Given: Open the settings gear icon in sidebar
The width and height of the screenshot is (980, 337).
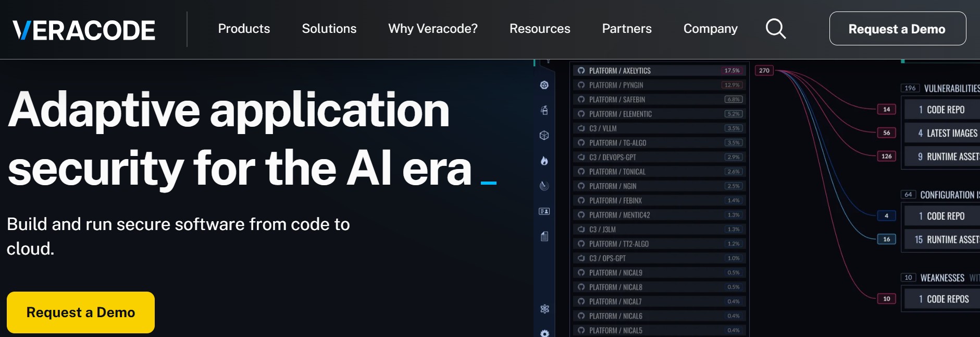Looking at the screenshot, I should coord(544,333).
